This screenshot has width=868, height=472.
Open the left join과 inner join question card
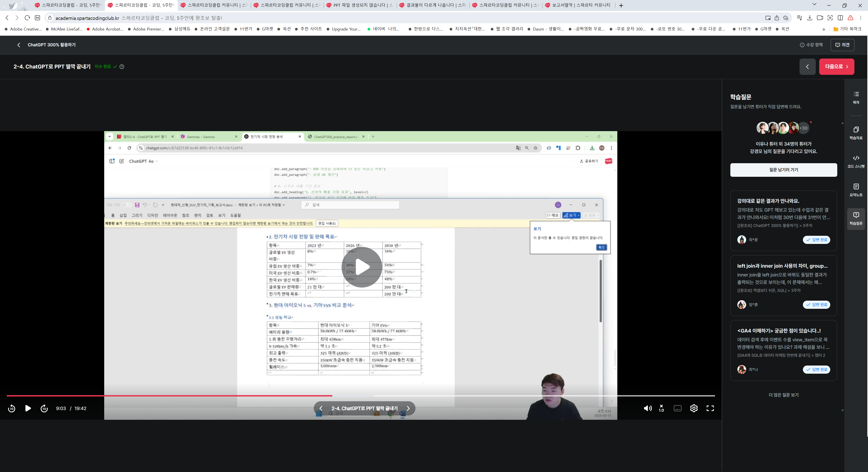783,286
